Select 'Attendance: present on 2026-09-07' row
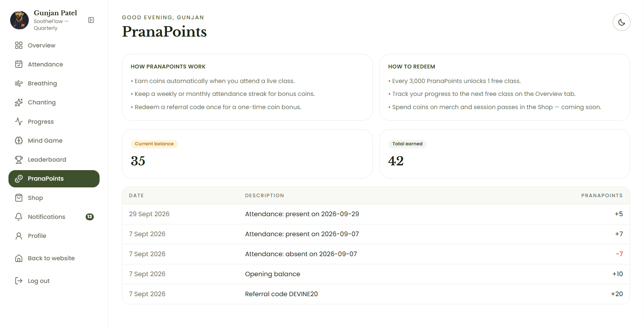The width and height of the screenshot is (644, 326). (x=376, y=234)
